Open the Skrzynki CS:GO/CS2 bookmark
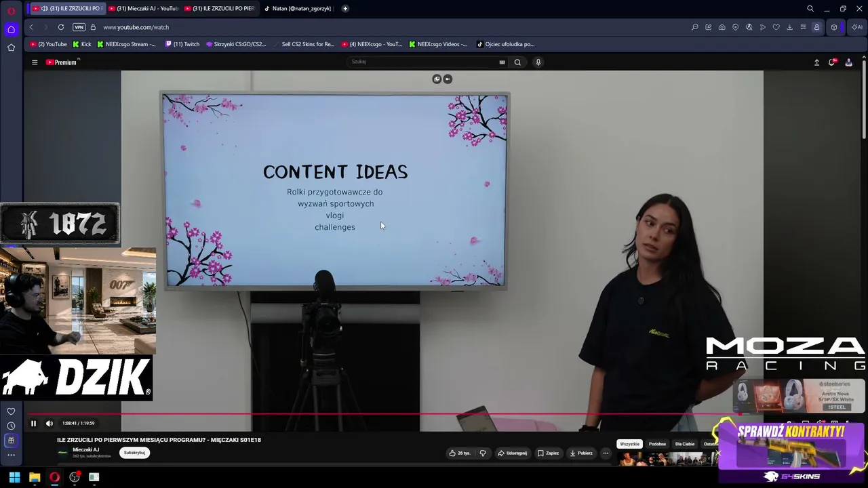868x488 pixels. click(236, 44)
